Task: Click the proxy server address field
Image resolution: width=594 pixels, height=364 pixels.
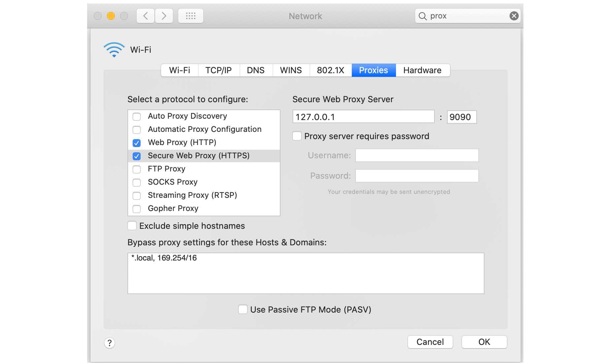Action: click(363, 117)
